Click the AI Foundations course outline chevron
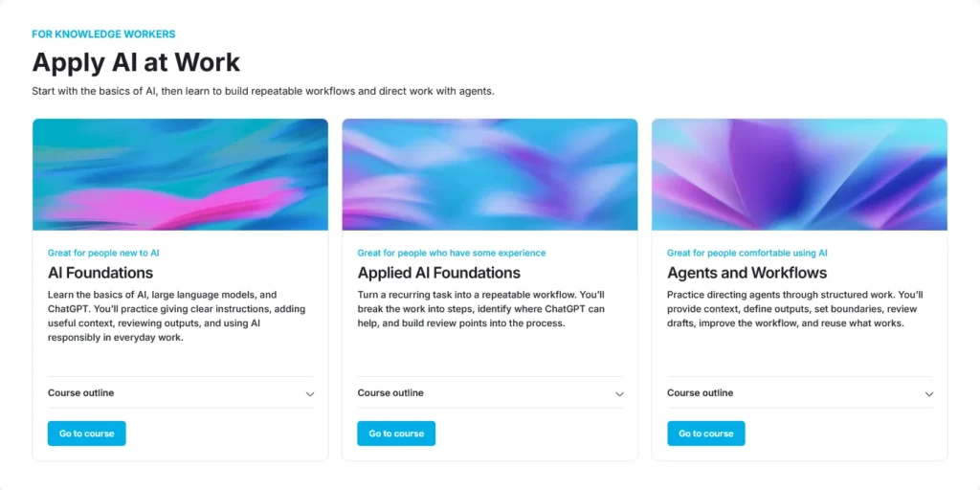The width and height of the screenshot is (980, 490). (x=310, y=393)
